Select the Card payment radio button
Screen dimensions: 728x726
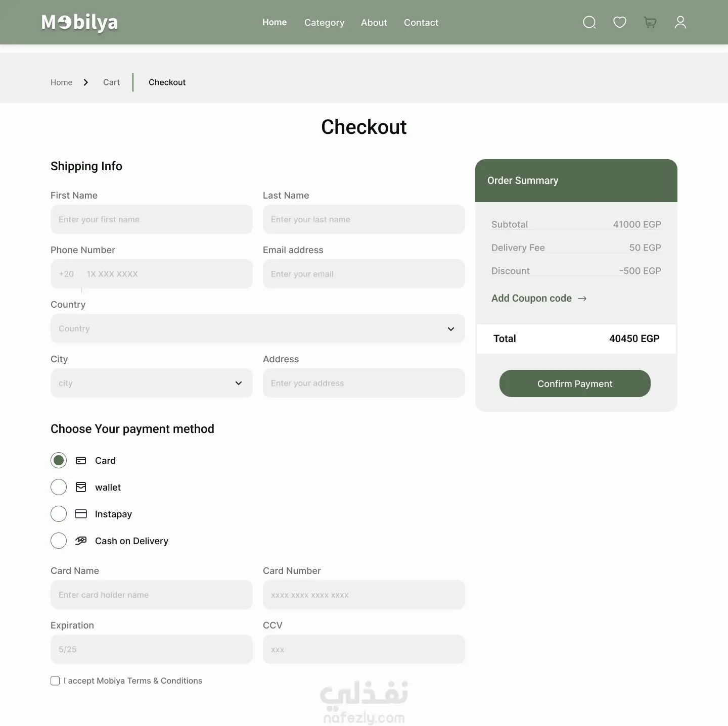59,460
